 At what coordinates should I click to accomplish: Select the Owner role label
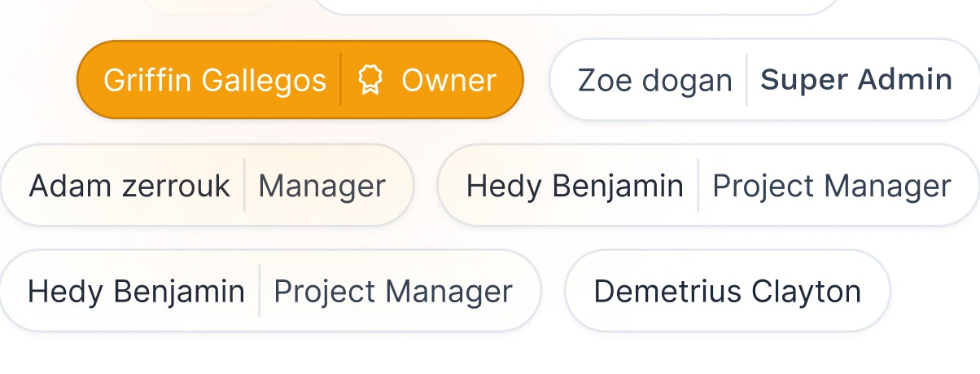coord(448,80)
